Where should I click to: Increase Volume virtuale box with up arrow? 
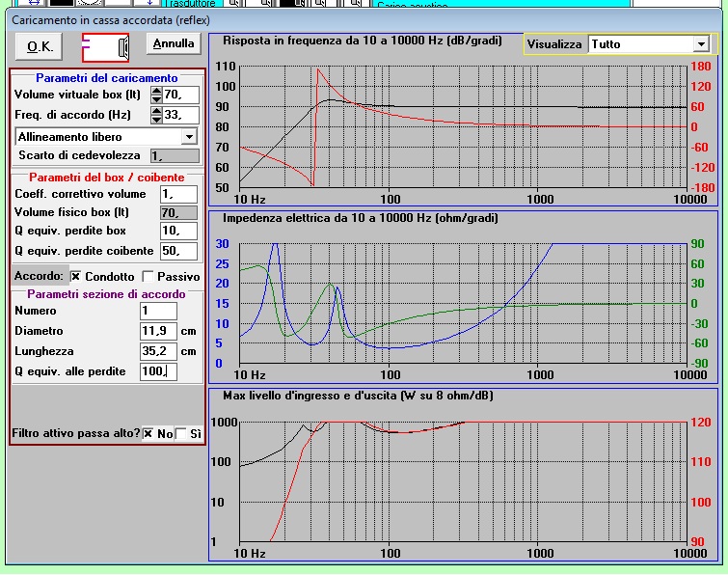156,91
